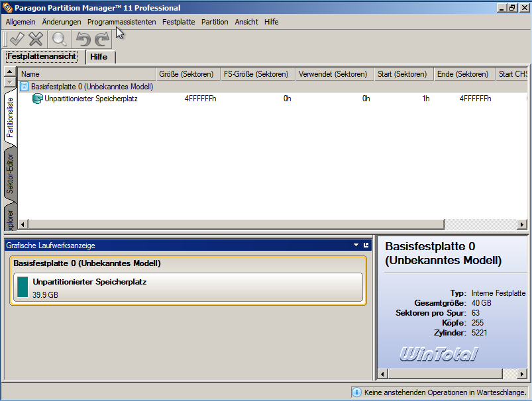Select Unpartitionierter Speicherplatz row in list
Viewport: 532px width, 401px height.
273,99
